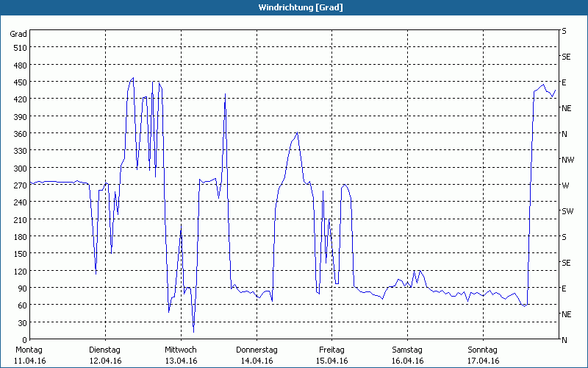This screenshot has width=588, height=368.
Task: Click the 'Sonntag' day label
Action: [482, 350]
